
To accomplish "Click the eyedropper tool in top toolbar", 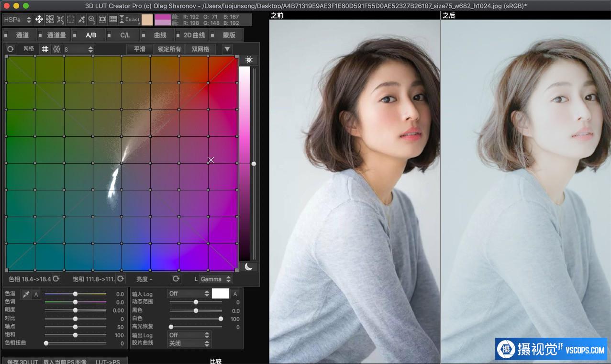I will point(81,20).
